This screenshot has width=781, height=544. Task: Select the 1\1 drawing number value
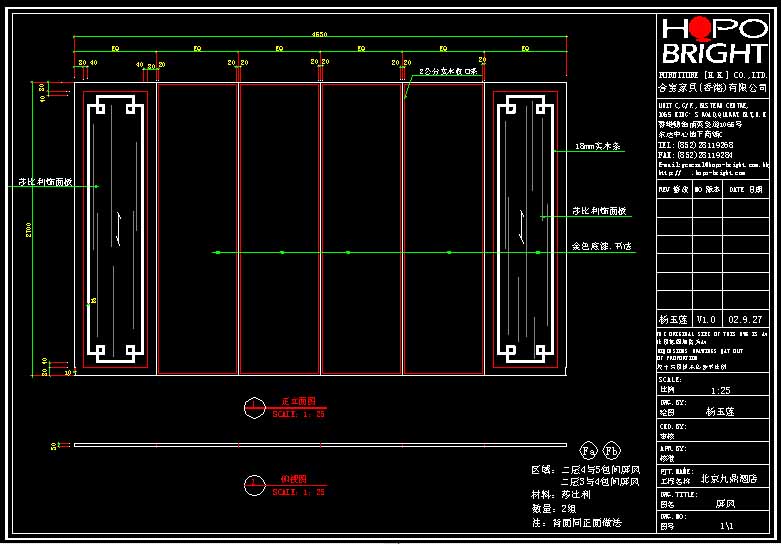726,526
